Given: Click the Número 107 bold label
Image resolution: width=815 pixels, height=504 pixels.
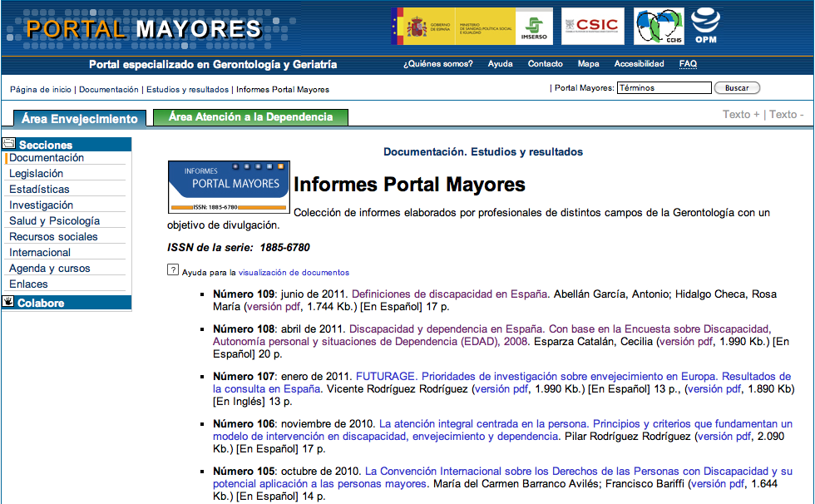Looking at the screenshot, I should click(244, 376).
